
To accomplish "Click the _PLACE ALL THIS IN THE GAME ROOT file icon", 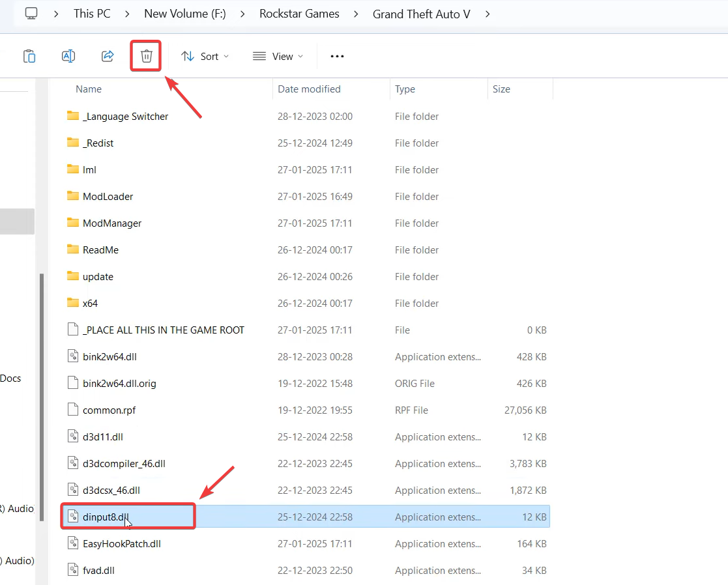I will click(x=73, y=330).
